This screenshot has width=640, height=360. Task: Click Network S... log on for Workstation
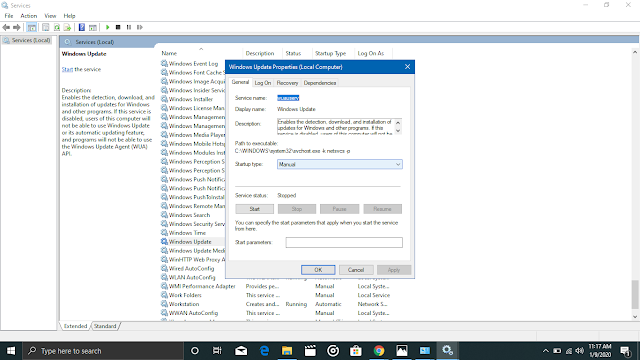pos(373,304)
